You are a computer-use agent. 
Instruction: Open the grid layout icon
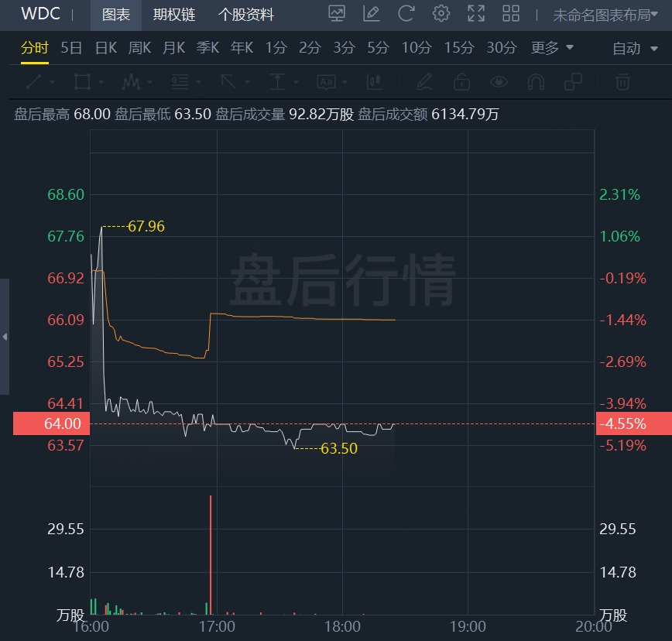coord(511,14)
